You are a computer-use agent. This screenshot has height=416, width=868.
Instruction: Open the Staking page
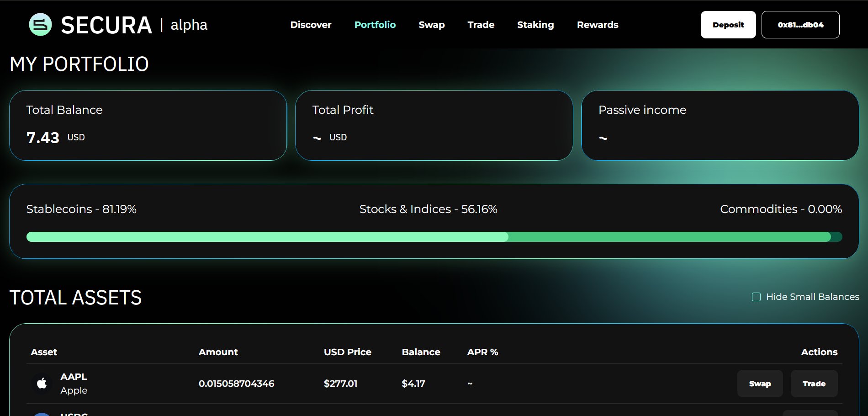point(535,25)
